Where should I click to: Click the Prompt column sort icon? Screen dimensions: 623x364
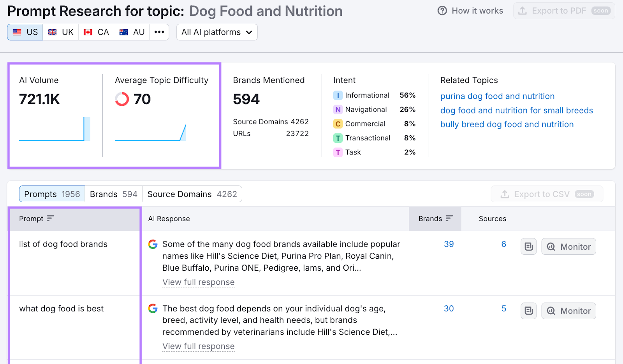click(50, 218)
